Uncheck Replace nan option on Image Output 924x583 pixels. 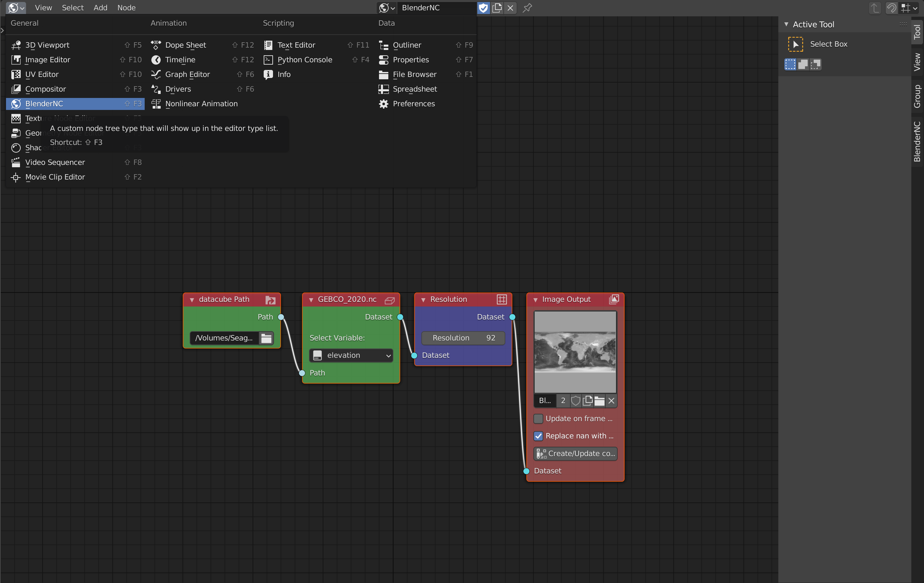[538, 436]
